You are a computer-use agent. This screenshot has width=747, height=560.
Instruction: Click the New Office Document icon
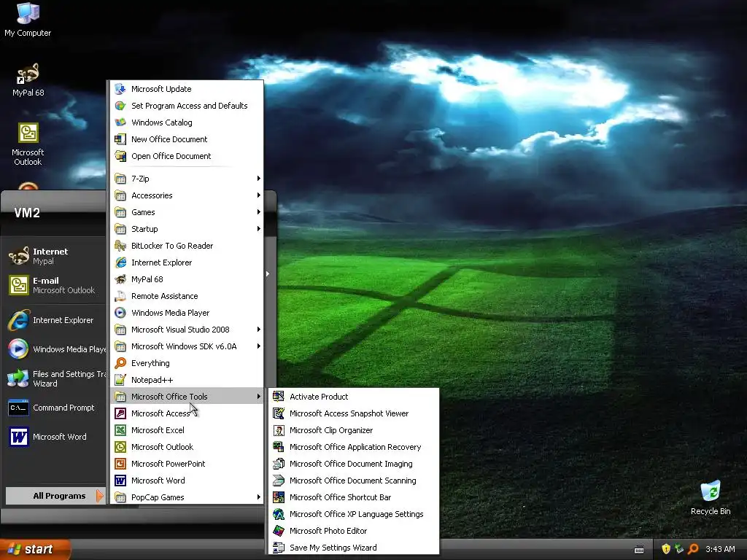coord(120,139)
